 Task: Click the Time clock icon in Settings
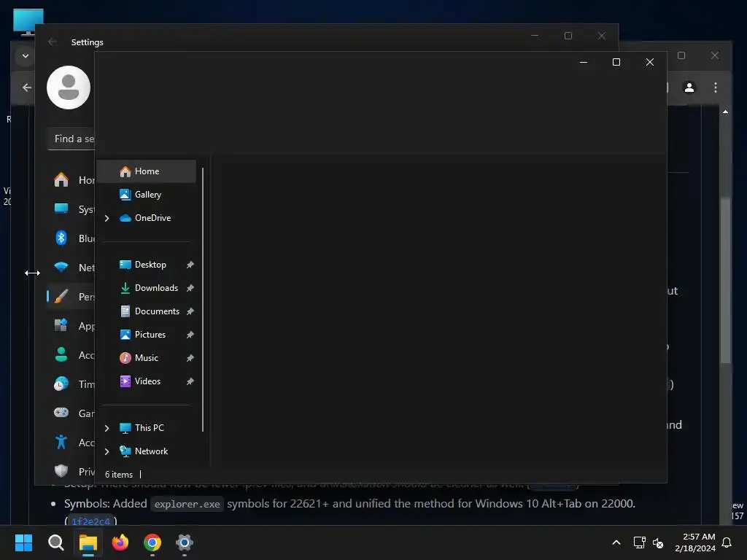tap(61, 384)
